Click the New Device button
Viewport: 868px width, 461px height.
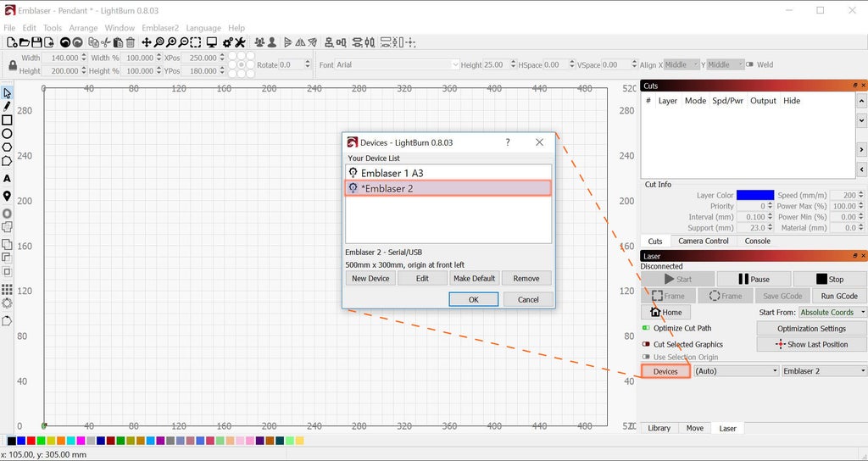click(x=370, y=278)
